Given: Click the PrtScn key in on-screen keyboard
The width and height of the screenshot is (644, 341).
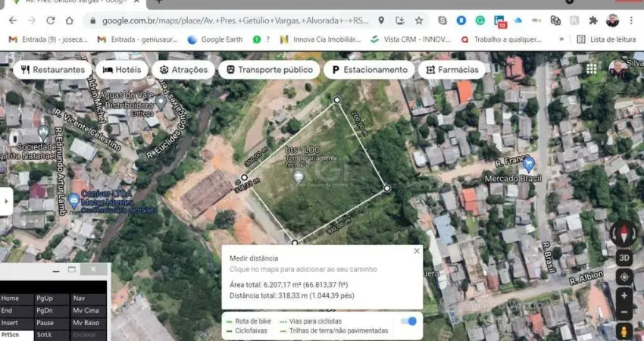Looking at the screenshot, I should coord(17,335).
